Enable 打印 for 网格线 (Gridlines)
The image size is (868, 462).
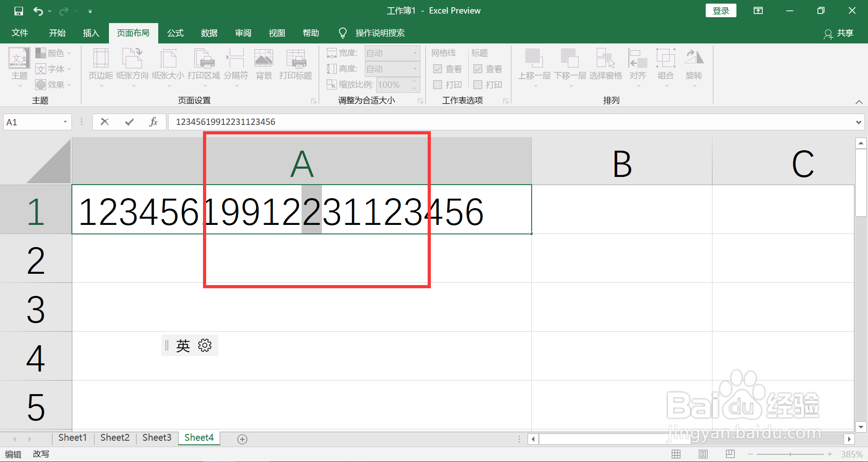438,85
